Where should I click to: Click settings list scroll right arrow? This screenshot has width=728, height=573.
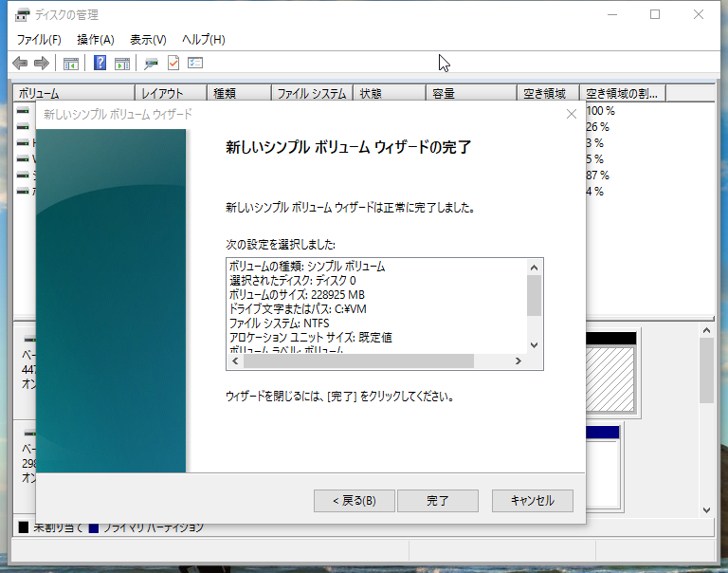pyautogui.click(x=519, y=361)
